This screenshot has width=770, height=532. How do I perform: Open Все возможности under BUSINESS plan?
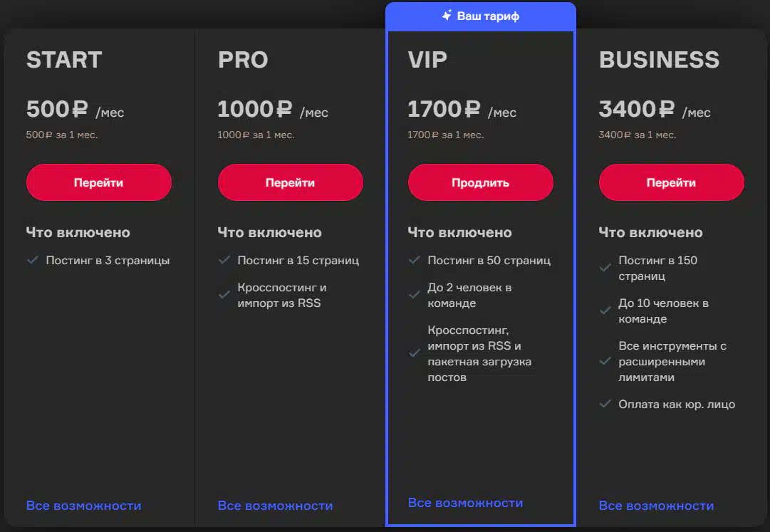656,506
